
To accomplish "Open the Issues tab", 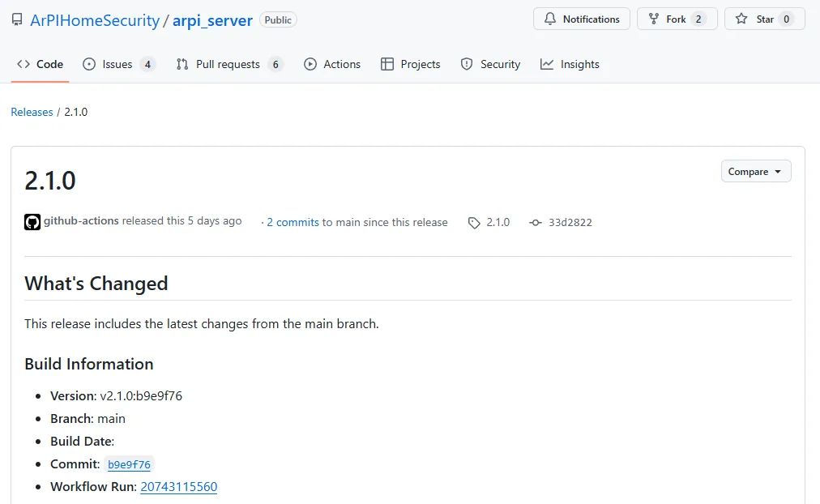I will coord(118,65).
